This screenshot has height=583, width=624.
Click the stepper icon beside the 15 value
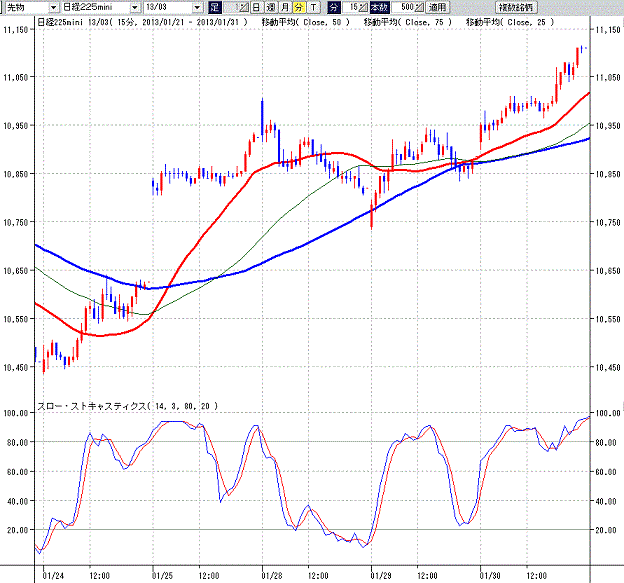363,7
